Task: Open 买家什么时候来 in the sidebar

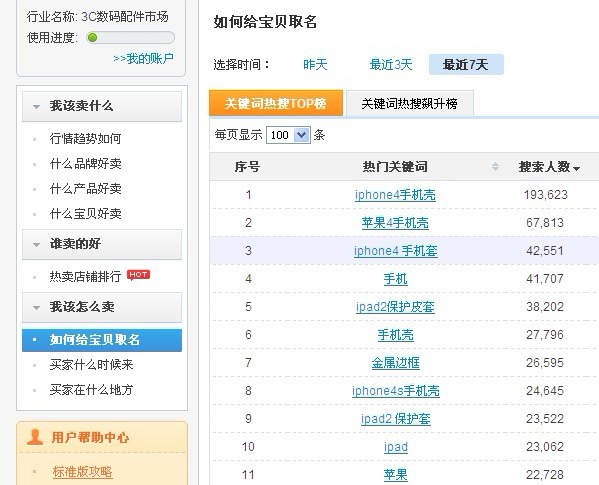Action: click(x=91, y=364)
